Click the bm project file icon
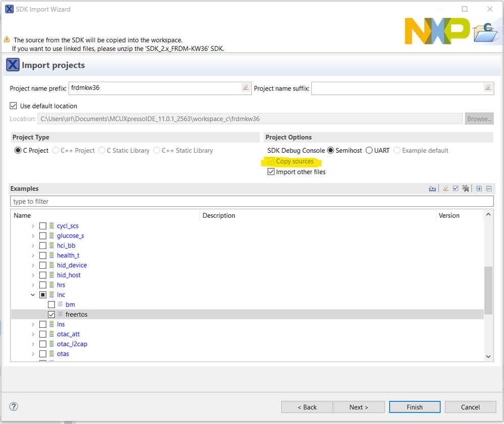The image size is (504, 424). (60, 304)
